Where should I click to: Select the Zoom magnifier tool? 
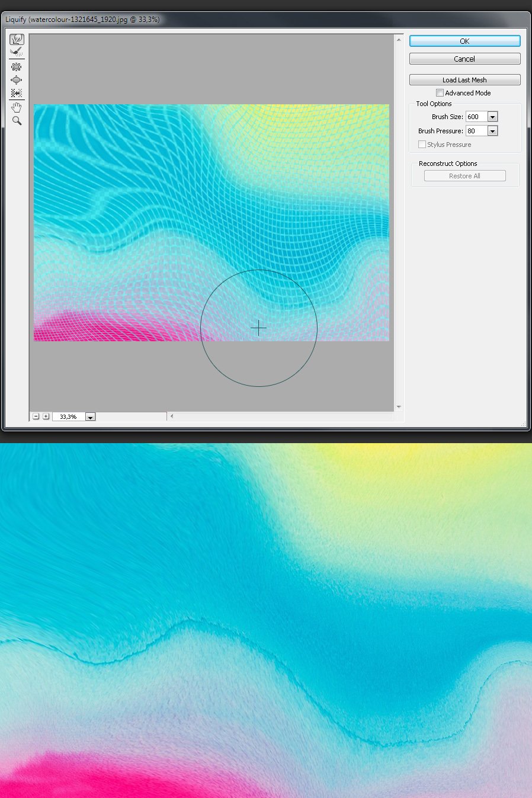tap(17, 121)
